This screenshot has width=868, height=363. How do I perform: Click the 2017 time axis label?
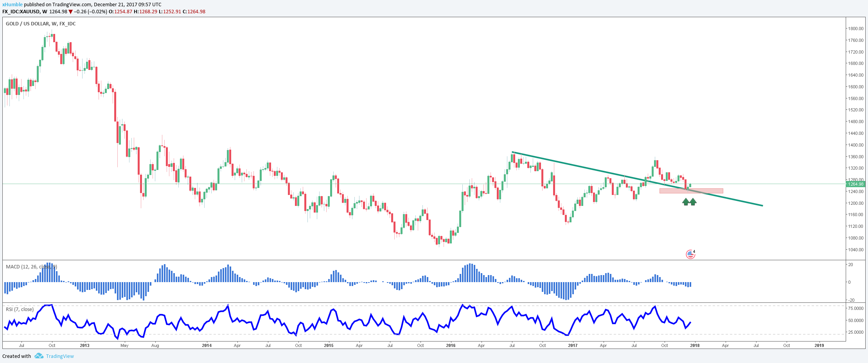[x=573, y=345]
